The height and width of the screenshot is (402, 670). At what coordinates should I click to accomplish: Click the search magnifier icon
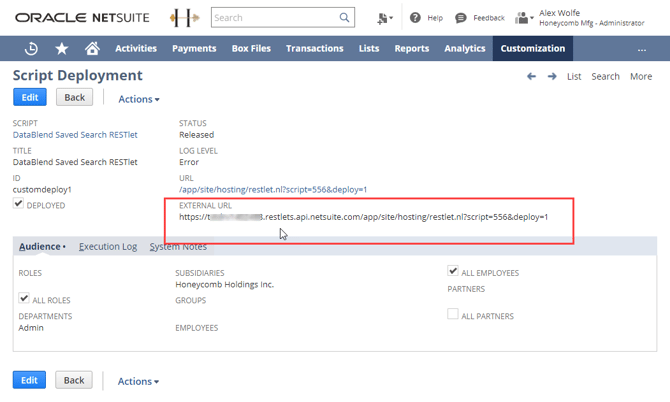click(x=344, y=18)
